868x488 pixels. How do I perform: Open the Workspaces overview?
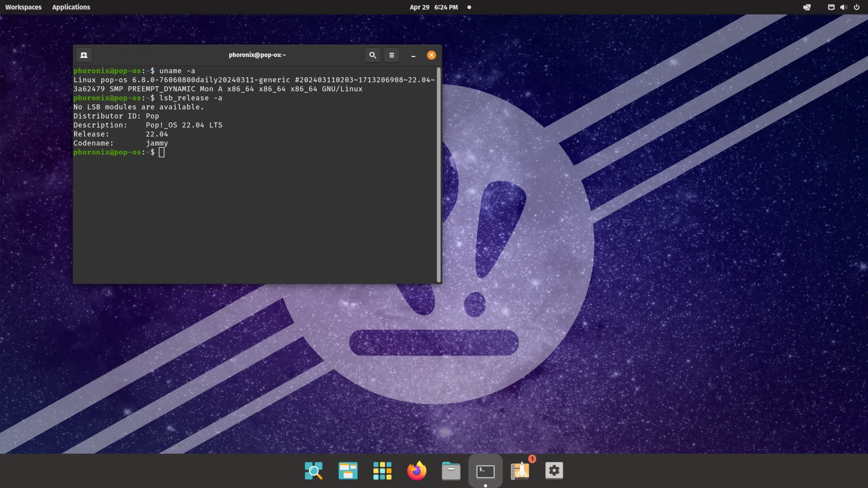coord(24,7)
